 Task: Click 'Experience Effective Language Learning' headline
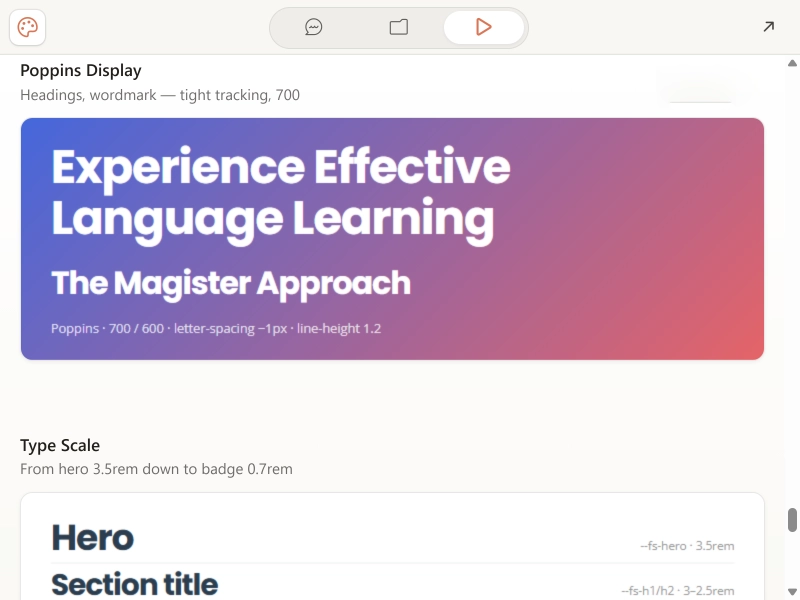(281, 195)
